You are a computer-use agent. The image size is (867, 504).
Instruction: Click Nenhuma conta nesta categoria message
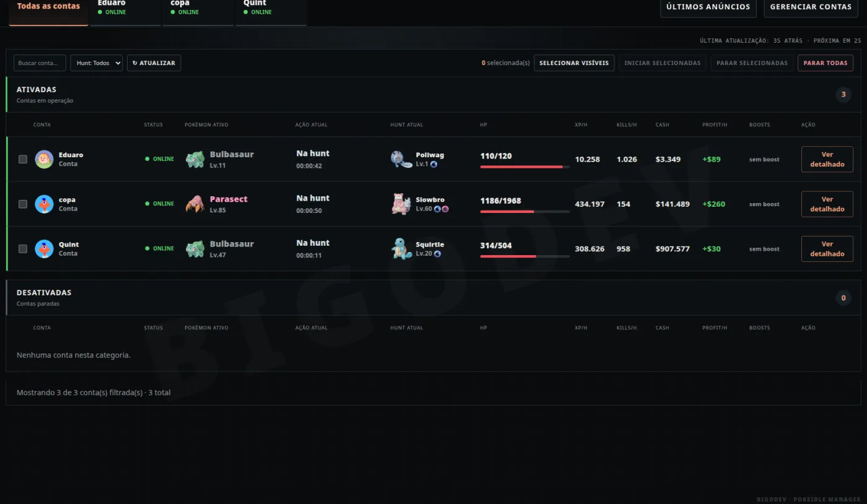pos(74,355)
